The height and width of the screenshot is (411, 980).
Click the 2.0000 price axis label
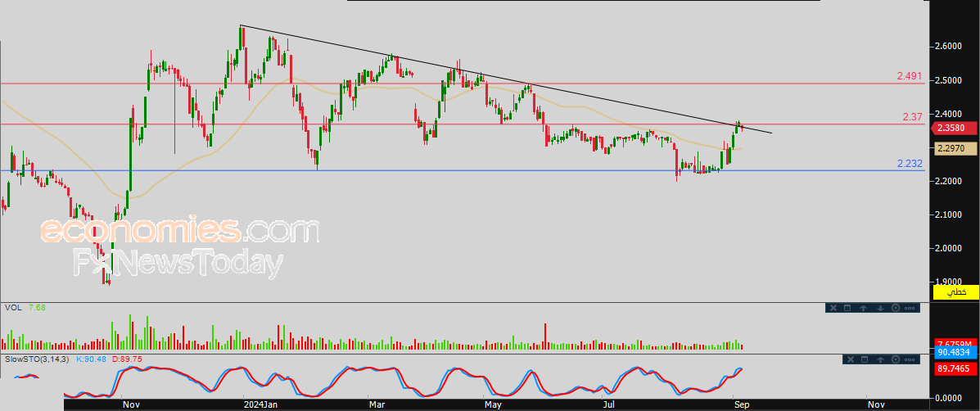pos(950,248)
